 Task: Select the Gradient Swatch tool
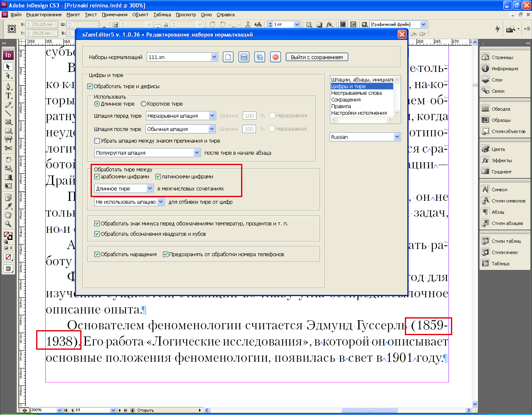point(8,177)
